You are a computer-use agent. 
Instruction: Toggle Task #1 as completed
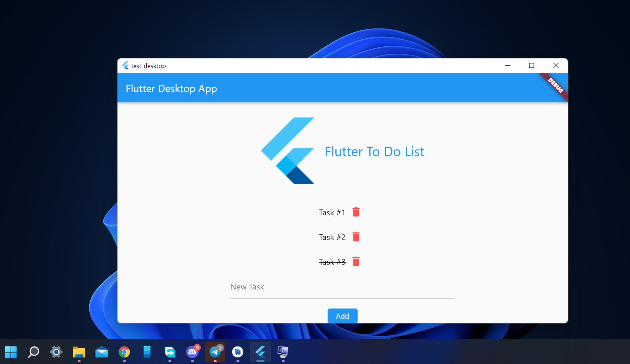332,212
